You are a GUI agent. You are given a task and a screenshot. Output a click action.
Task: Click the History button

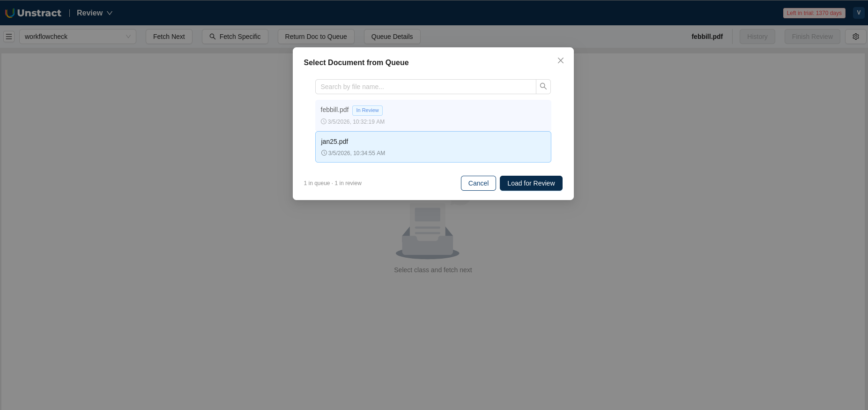757,37
